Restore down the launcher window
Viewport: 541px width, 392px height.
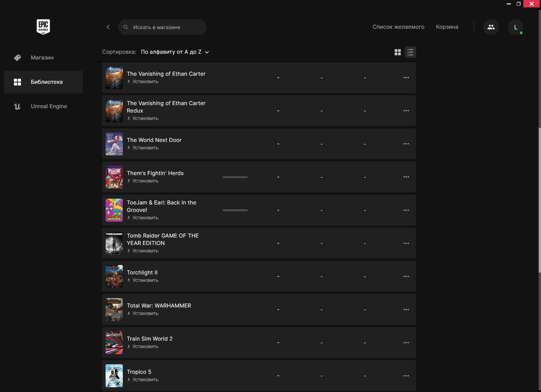[519, 4]
